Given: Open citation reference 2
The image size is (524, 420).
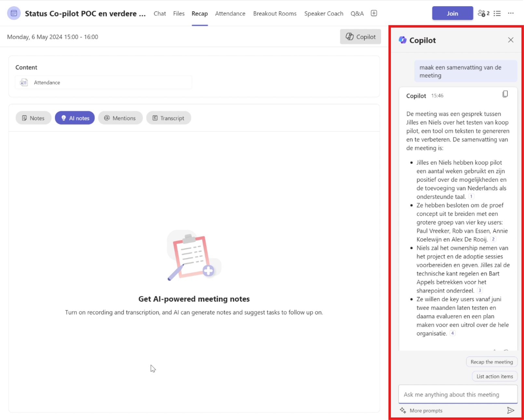Looking at the screenshot, I should [493, 239].
